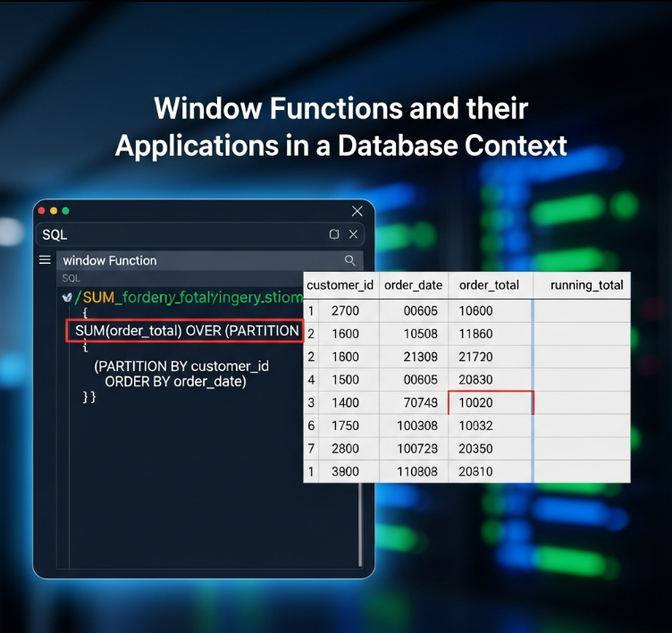Click the yellow minimize dot
This screenshot has height=633, width=672.
54,211
